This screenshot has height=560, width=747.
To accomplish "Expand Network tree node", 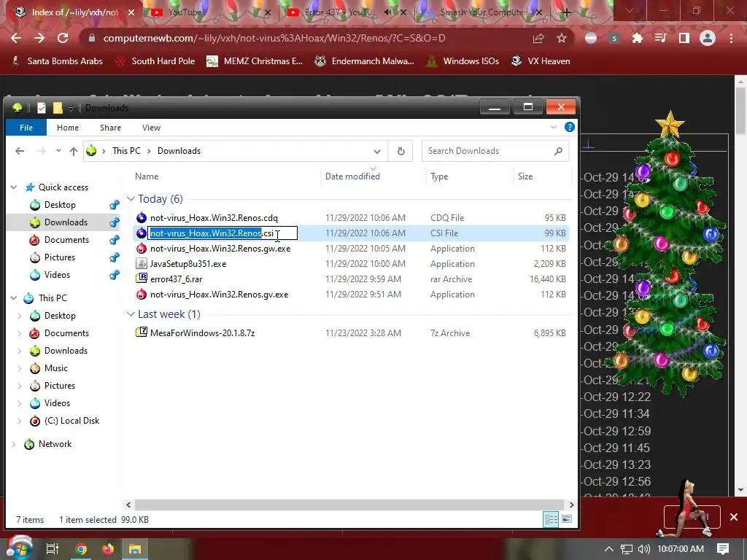I will click(x=14, y=444).
